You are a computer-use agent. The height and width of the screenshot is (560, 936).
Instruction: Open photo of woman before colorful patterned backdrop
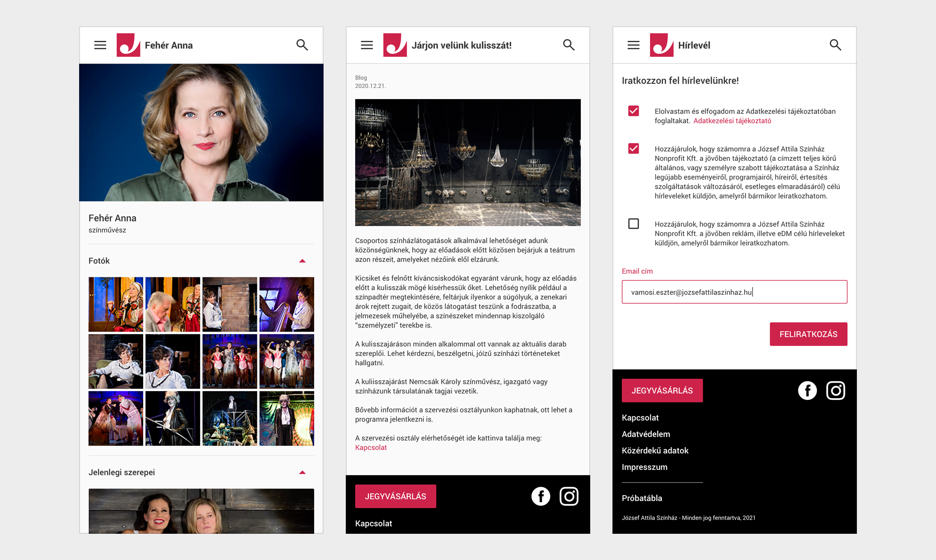287,418
